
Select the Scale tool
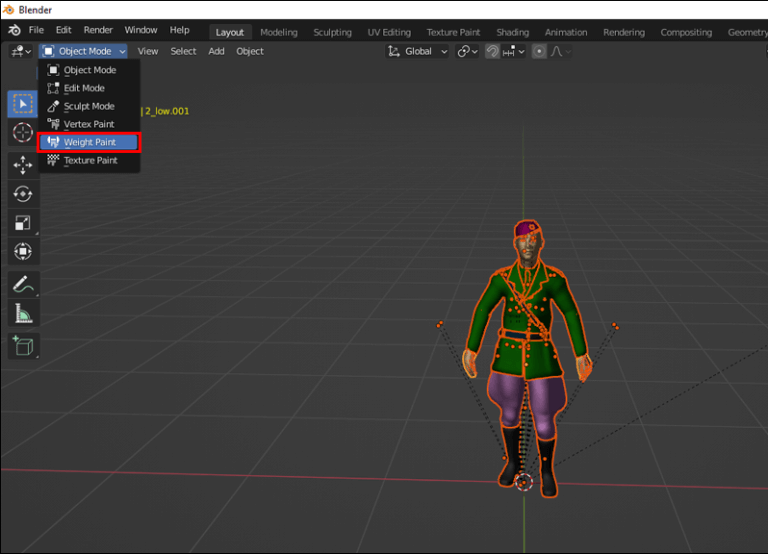pos(23,223)
